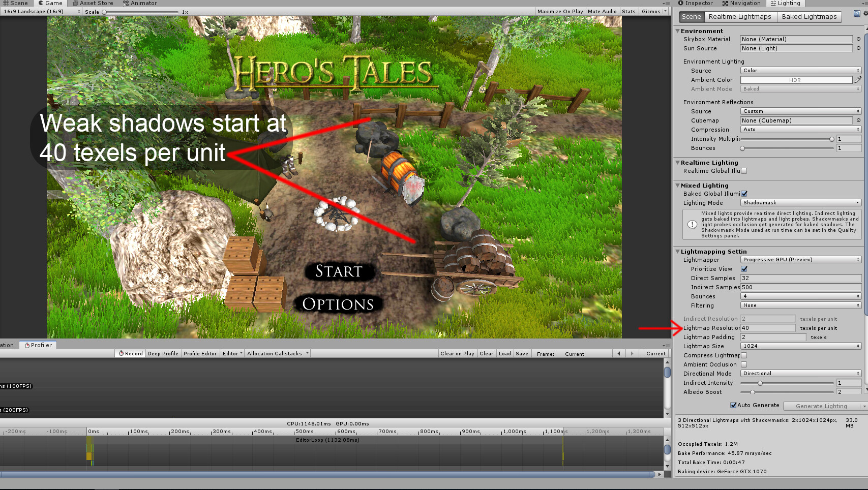Image resolution: width=868 pixels, height=490 pixels.
Task: Open Environment Lighting Source dropdown
Action: coord(800,71)
